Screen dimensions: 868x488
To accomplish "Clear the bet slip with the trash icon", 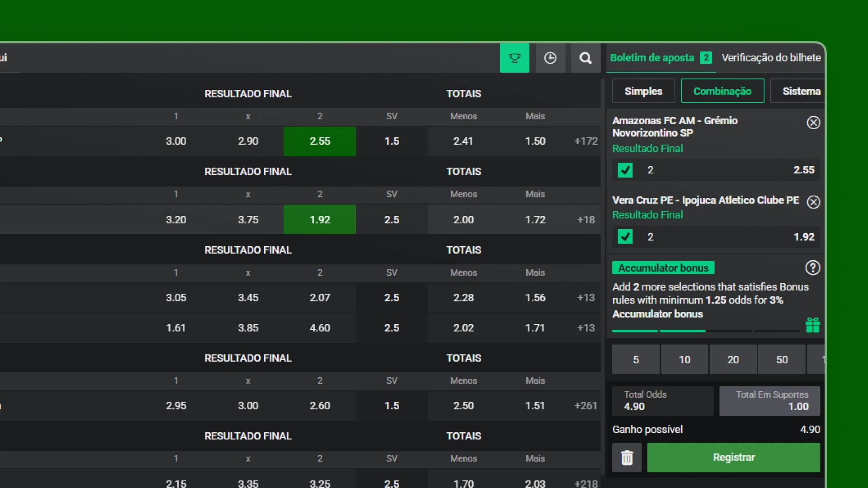I will [627, 458].
